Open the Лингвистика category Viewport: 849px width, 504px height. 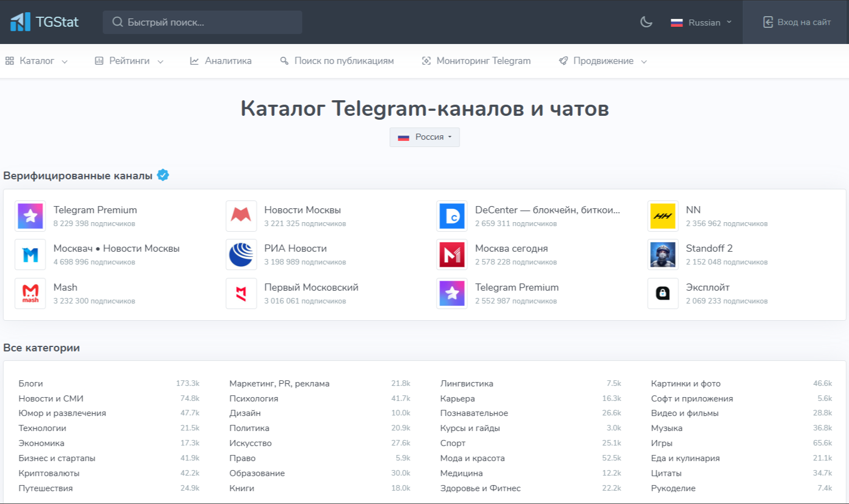[x=466, y=383]
